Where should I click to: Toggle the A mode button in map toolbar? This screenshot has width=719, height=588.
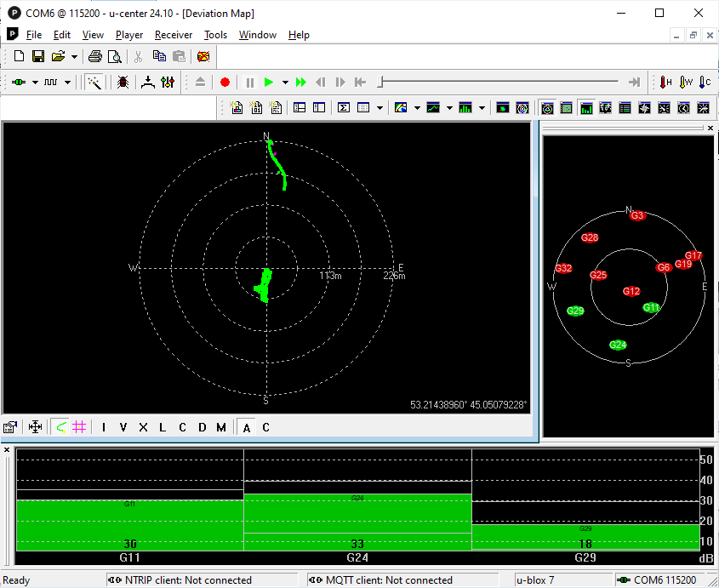[247, 427]
